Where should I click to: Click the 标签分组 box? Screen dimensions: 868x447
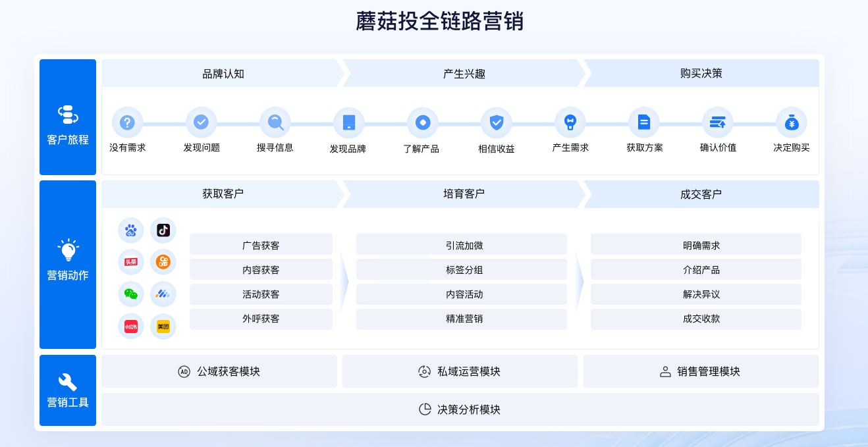(462, 269)
